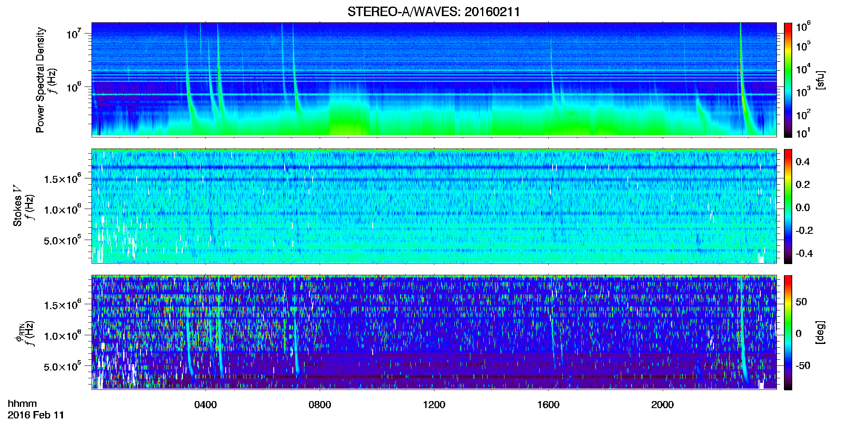
Task: Click the 50 label on the degree colorbar
Action: click(801, 302)
